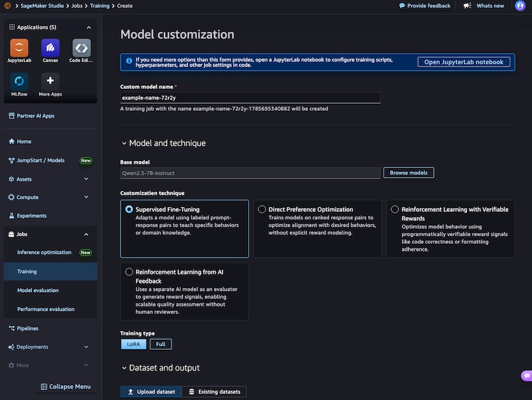Click the Open JupyterLab notebook button
Image resolution: width=532 pixels, height=400 pixels.
coord(463,62)
